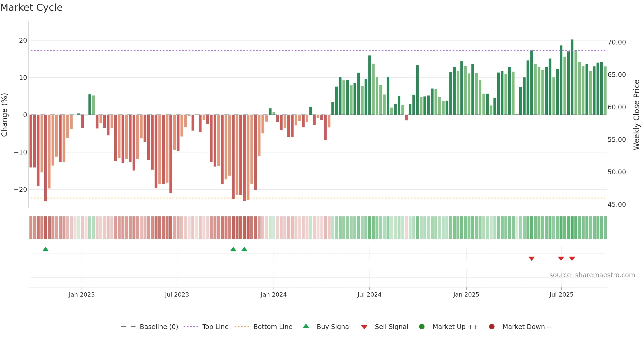
Task: Click the source: sharemaestro.com text
Action: pos(592,275)
